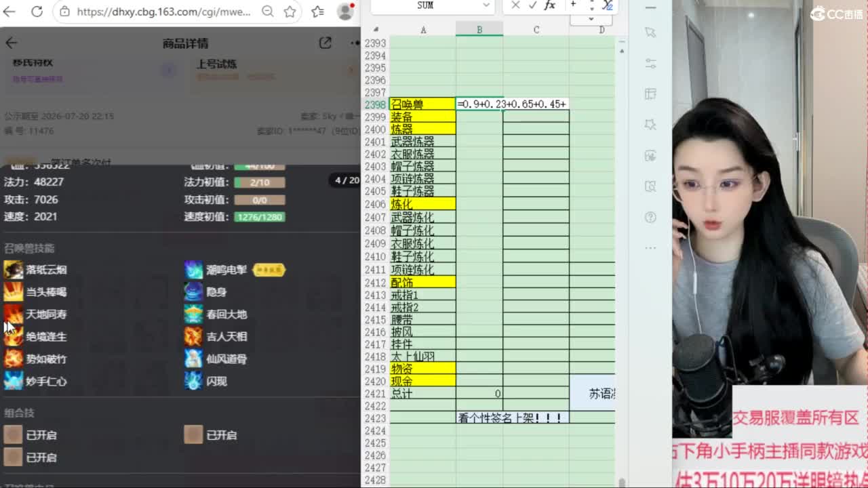Select the yellow 炼化 cell
Screen dimensions: 868x488
click(422, 204)
